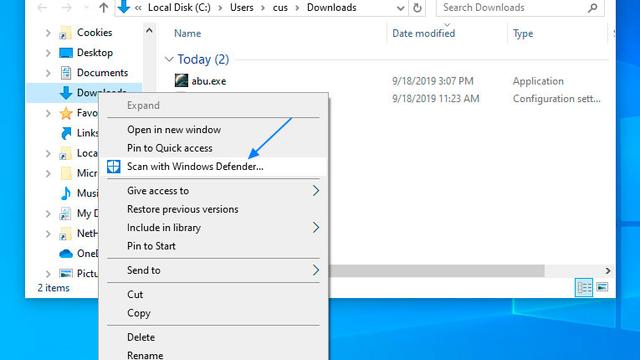This screenshot has height=360, width=640.
Task: Open Send to submenu
Action: tap(213, 270)
